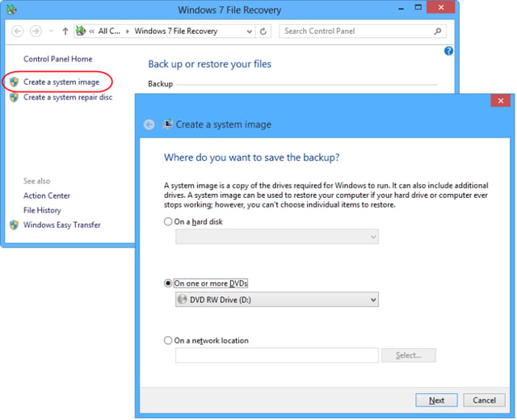
Task: Click the Search Control Panel field
Action: pyautogui.click(x=363, y=31)
